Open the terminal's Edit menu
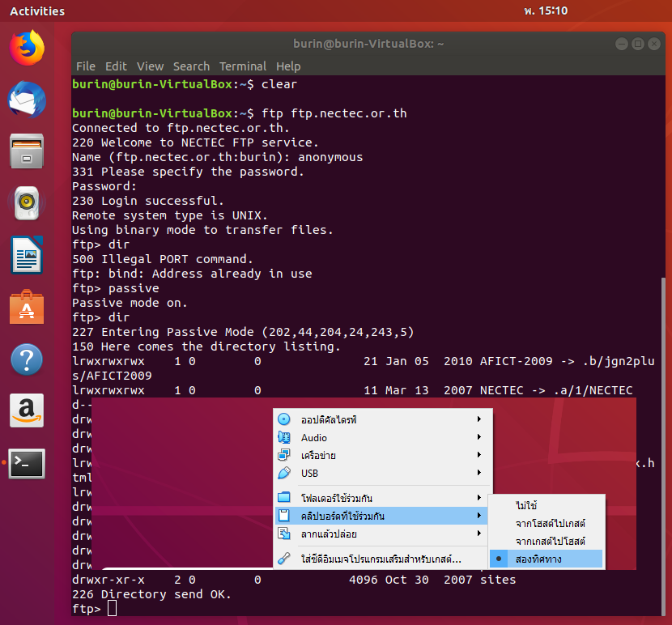Image resolution: width=672 pixels, height=625 pixels. coord(116,66)
